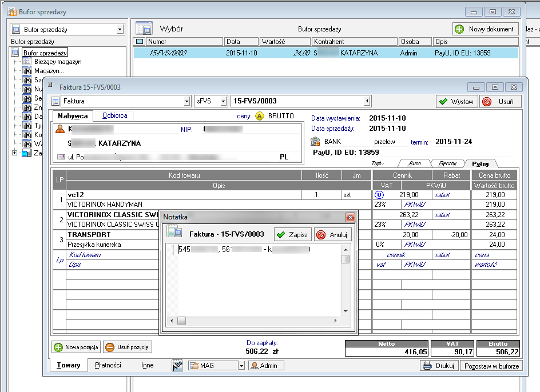Click the Usuń button in Faktura window
The image size is (540, 392).
click(500, 102)
